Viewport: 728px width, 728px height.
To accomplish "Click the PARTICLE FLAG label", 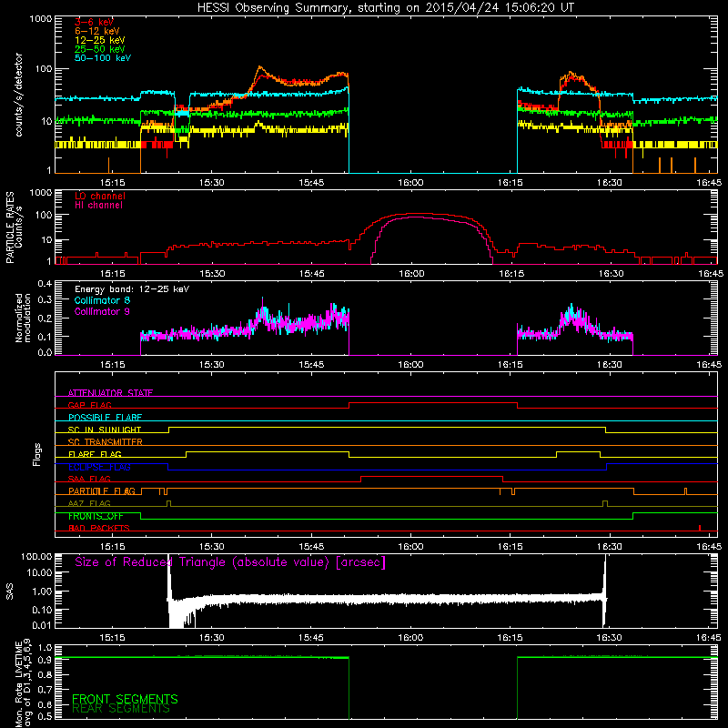I will pos(101,490).
